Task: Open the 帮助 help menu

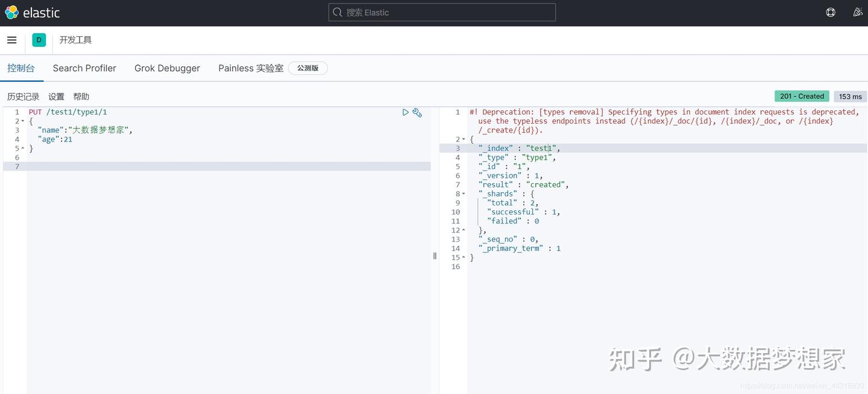Action: 81,96
